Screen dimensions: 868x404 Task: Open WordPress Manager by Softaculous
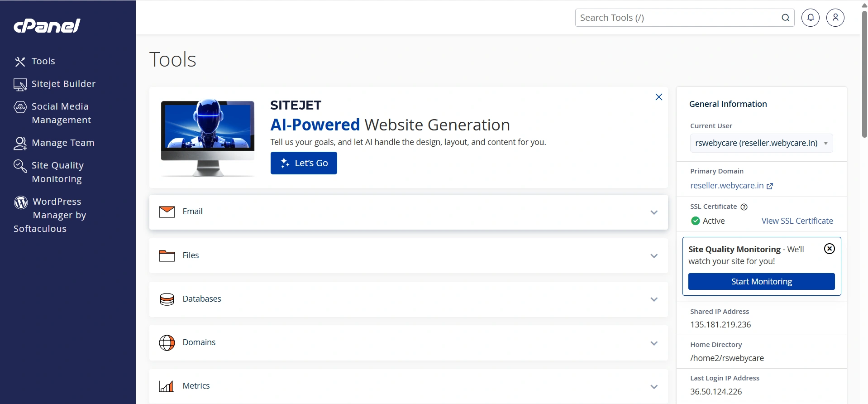50,215
